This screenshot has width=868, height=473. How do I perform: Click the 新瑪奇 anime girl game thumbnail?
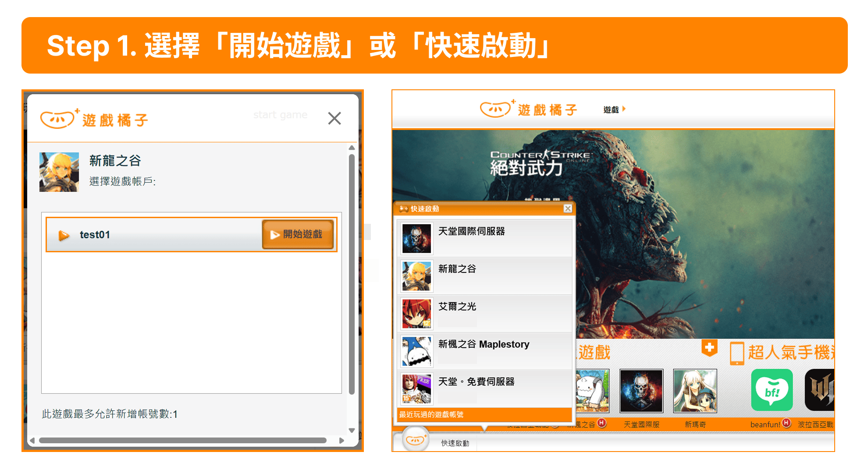point(695,391)
